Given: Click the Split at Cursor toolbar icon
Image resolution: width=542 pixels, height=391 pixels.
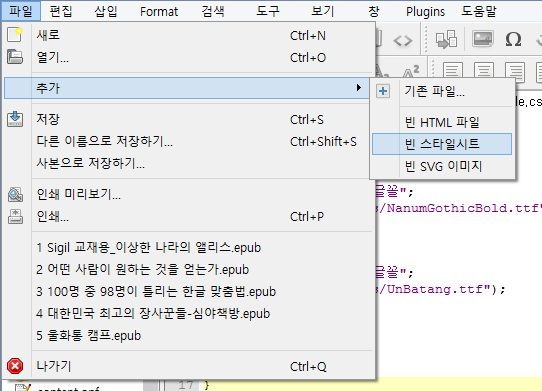Looking at the screenshot, I should click(446, 39).
